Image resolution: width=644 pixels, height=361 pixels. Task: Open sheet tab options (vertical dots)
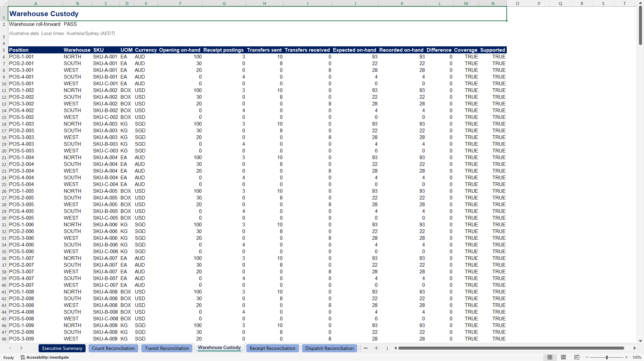387,348
